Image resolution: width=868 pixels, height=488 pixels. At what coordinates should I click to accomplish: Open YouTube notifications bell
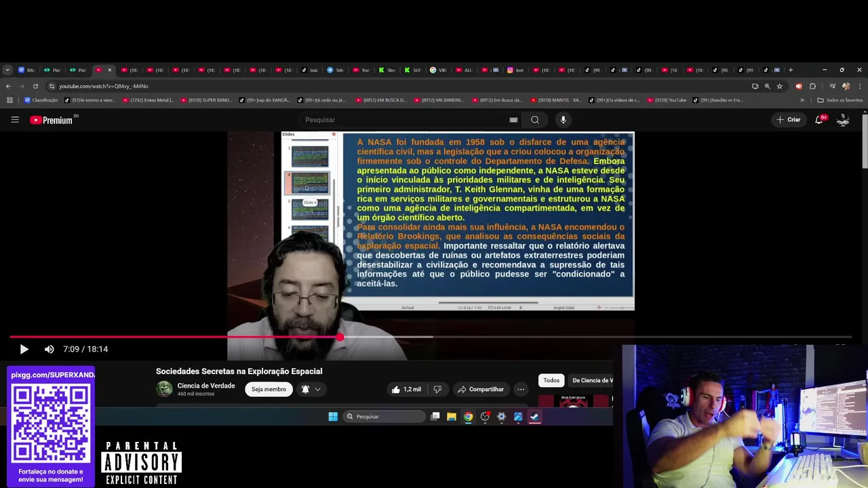[819, 120]
